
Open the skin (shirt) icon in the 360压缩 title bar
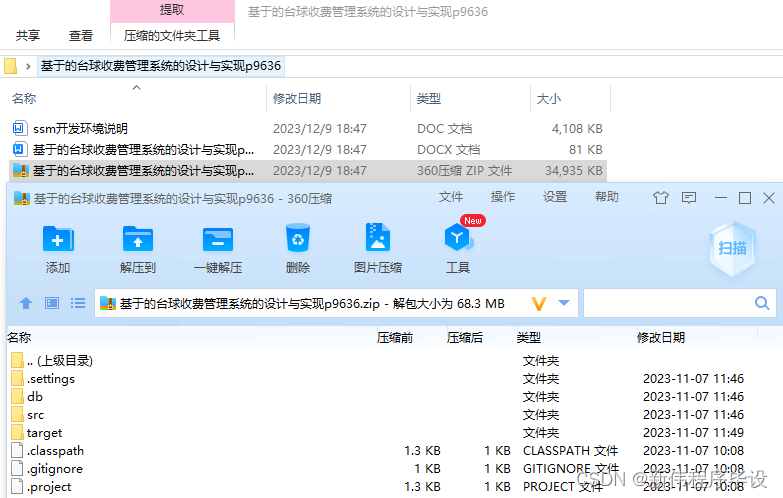click(661, 198)
